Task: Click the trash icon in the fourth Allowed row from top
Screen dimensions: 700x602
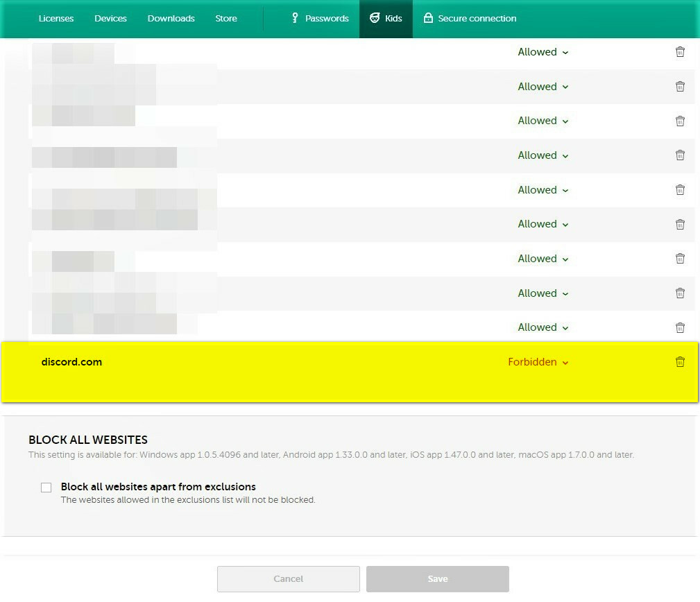Action: pyautogui.click(x=680, y=155)
